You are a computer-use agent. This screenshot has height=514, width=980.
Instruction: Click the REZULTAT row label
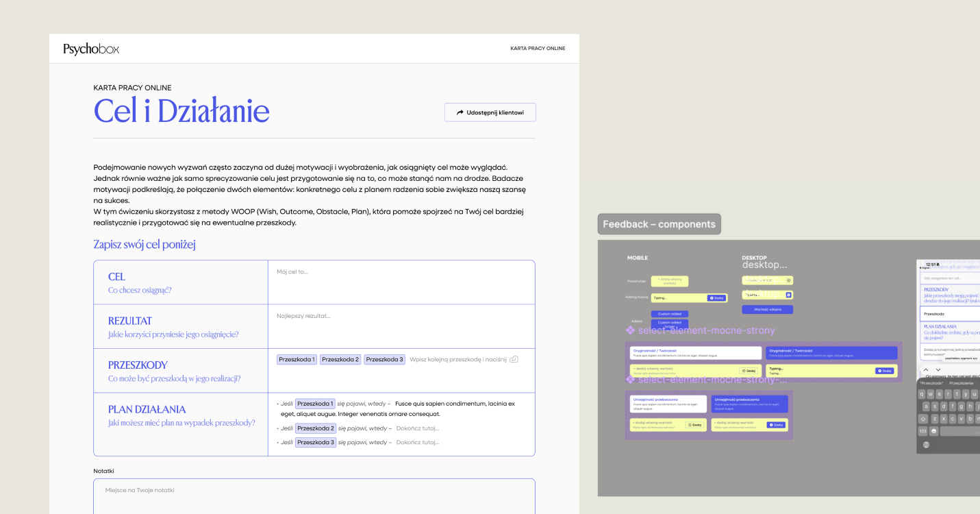130,321
